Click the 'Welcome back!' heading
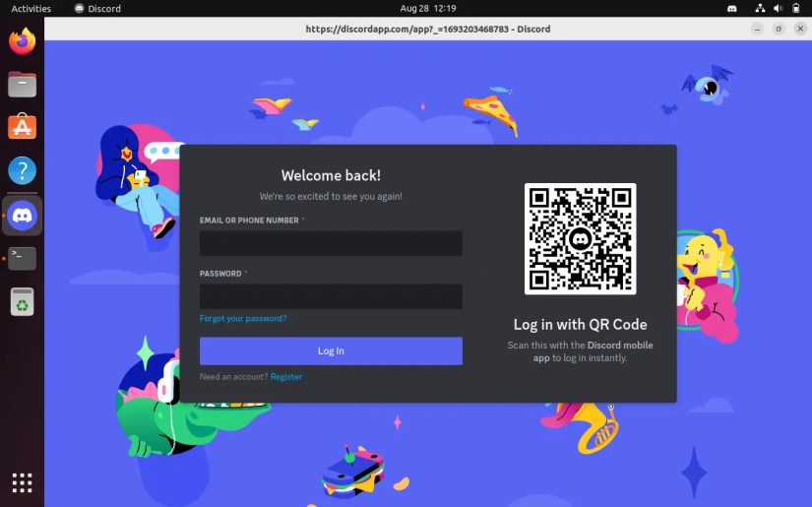This screenshot has width=812, height=507. pos(331,175)
